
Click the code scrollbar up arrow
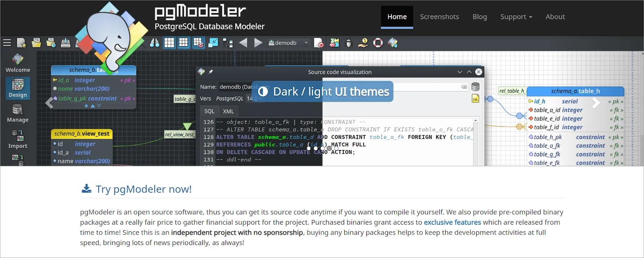click(476, 121)
